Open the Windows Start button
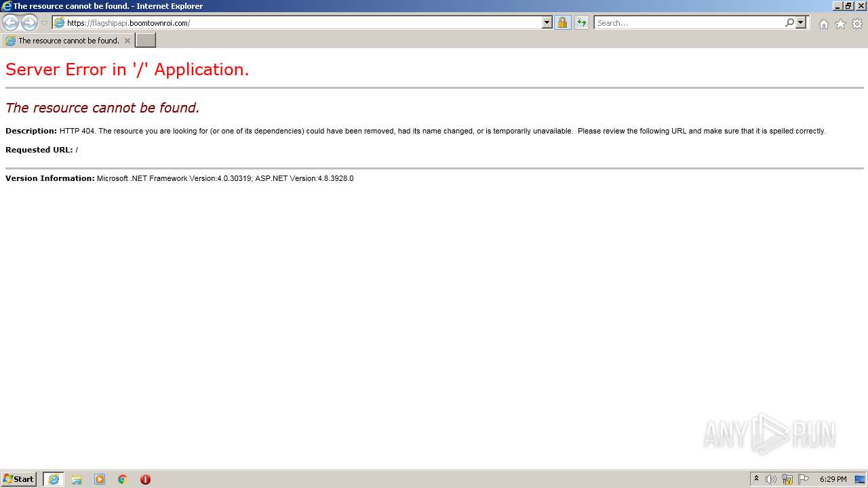The height and width of the screenshot is (488, 868). [19, 479]
